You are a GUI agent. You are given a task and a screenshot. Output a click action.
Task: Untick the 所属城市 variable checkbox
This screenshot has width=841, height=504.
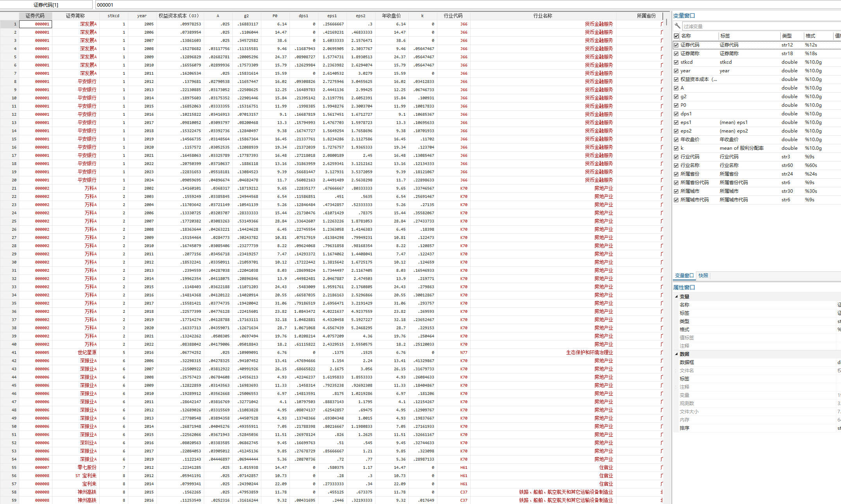676,191
